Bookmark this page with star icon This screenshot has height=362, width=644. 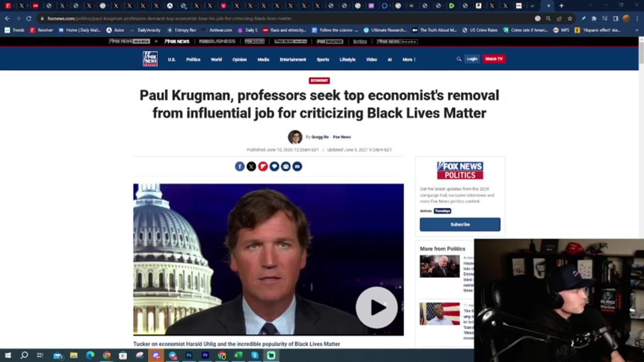tap(570, 18)
